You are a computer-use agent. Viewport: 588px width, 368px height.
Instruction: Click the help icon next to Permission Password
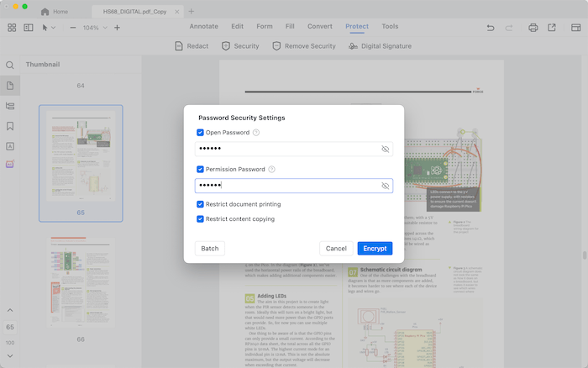[x=271, y=170]
